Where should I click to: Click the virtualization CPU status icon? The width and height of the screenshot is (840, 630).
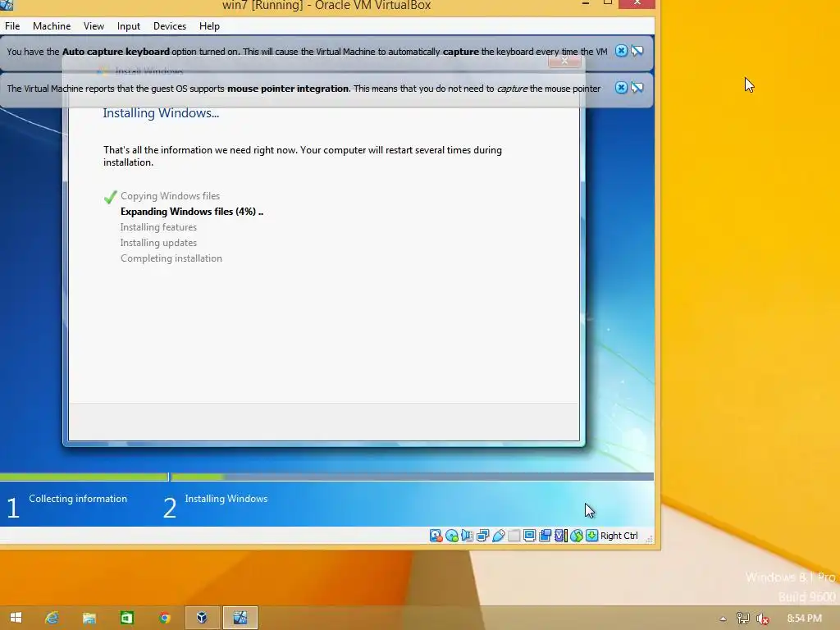point(560,536)
